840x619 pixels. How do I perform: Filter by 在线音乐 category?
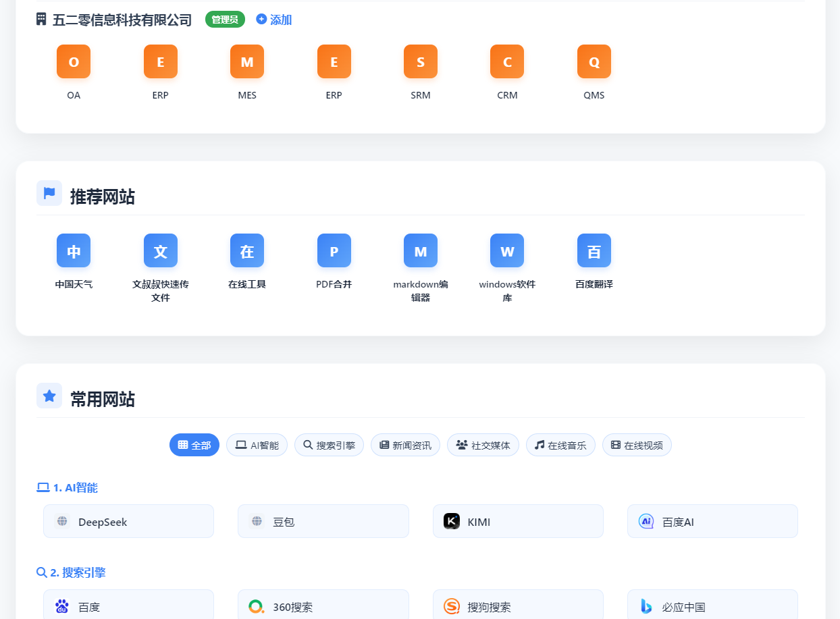click(x=560, y=445)
